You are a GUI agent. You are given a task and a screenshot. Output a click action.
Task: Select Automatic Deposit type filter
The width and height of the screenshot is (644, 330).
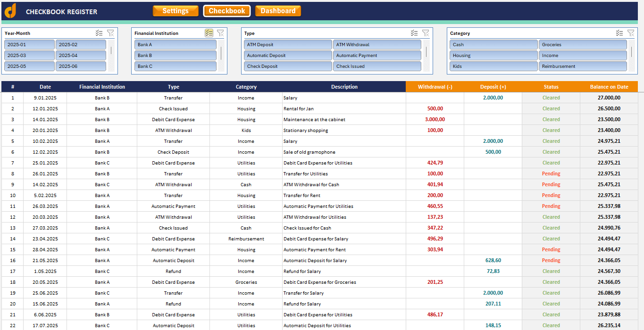(288, 56)
